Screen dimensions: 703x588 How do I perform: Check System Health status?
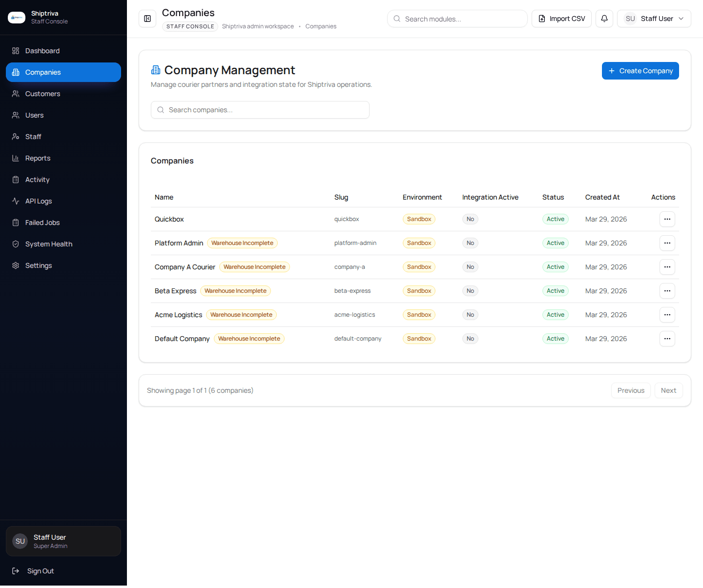(48, 244)
